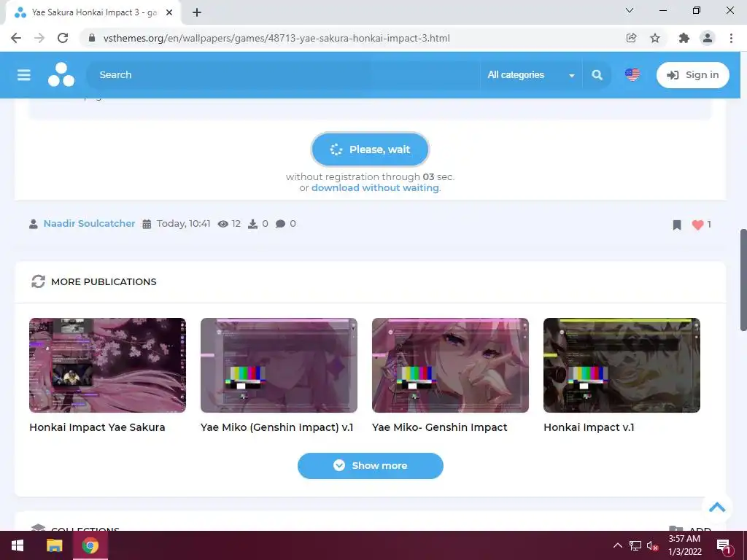
Task: Click the views eye icon
Action: tap(222, 224)
